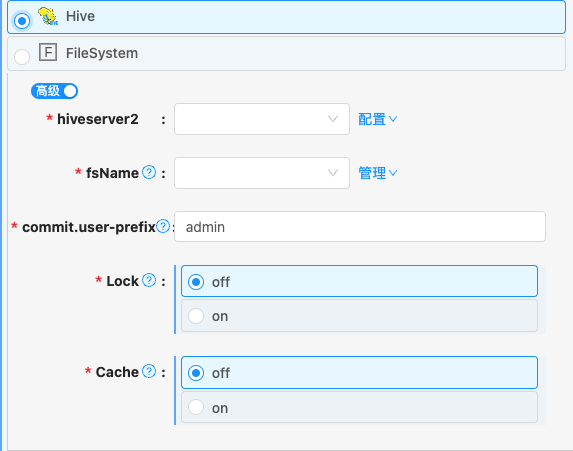Open the fsName dropdown
Image resolution: width=573 pixels, height=451 pixels.
tap(262, 173)
